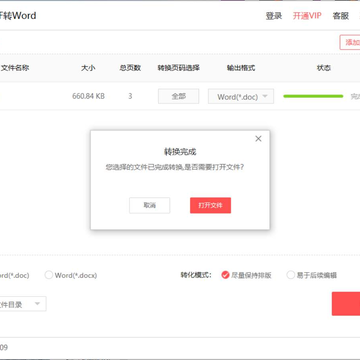
Task: Open the 登录 login link
Action: click(274, 16)
